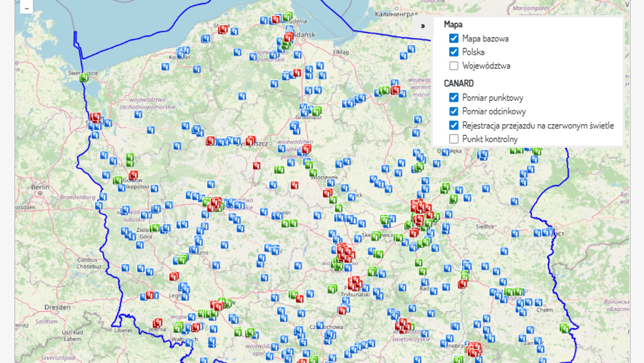Select red marker above Jelenia Góra
This screenshot has height=363, width=644.
(x=158, y=323)
